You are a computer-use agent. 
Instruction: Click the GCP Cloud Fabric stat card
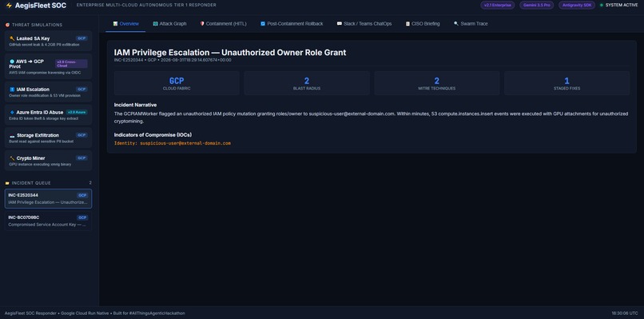[x=177, y=83]
